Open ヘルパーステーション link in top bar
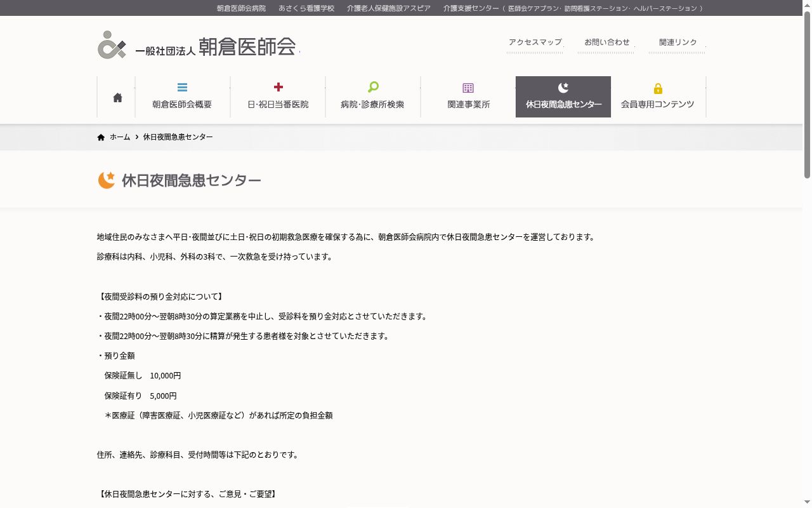The image size is (812, 508). pos(666,8)
